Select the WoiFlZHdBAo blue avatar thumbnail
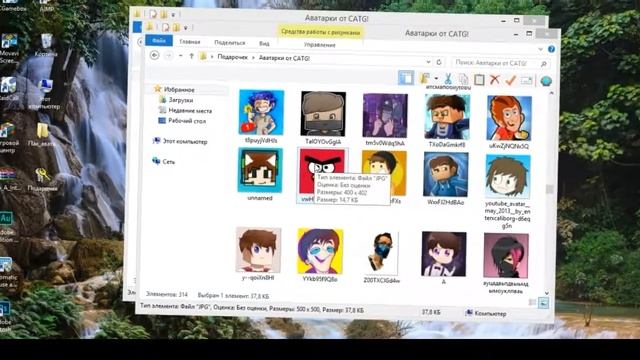This screenshot has height=360, width=640. (x=446, y=174)
